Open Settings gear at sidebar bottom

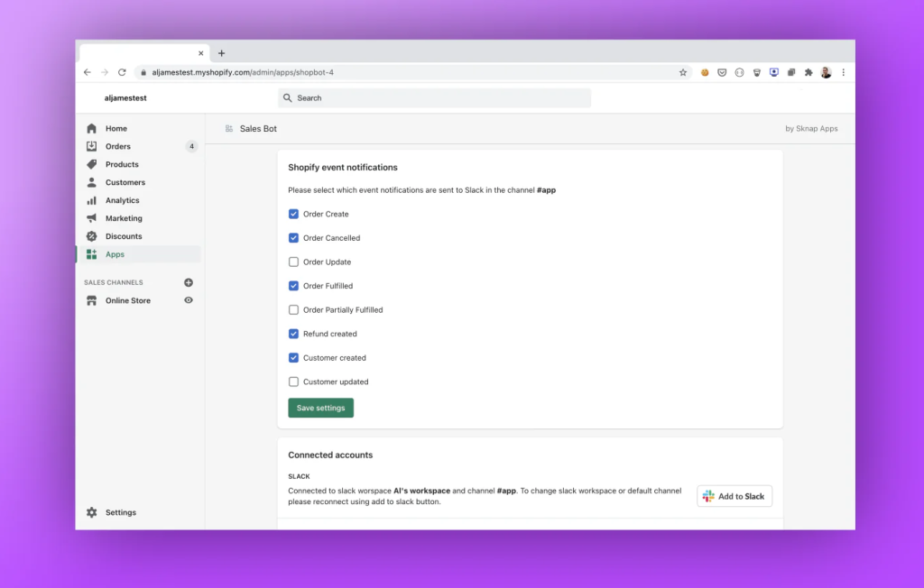tap(91, 512)
